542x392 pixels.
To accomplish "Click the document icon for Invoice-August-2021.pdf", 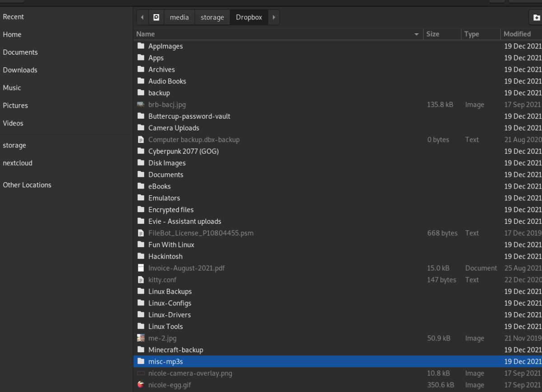I will (x=140, y=268).
